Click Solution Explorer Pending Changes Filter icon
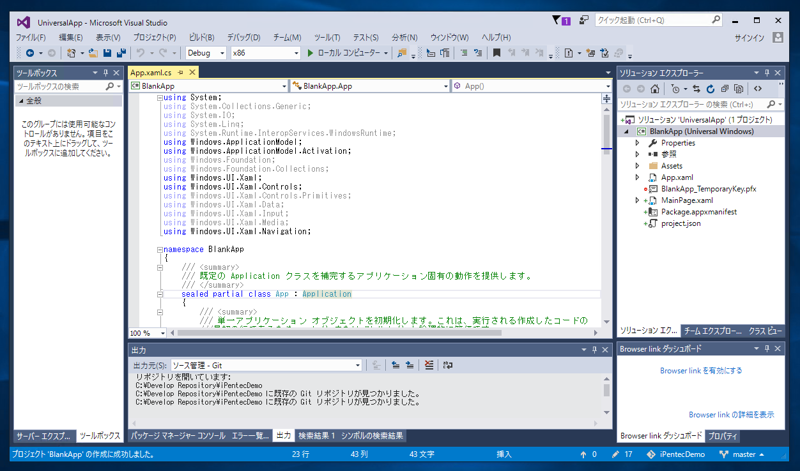This screenshot has width=800, height=471. pyautogui.click(x=676, y=89)
